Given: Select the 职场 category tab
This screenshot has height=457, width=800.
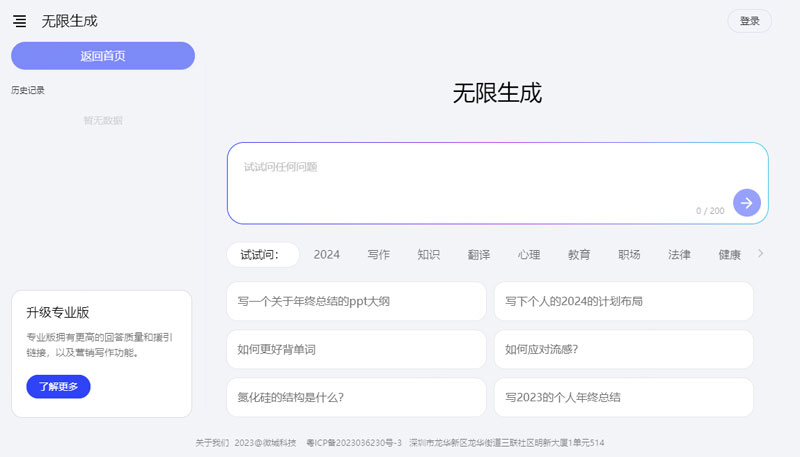Looking at the screenshot, I should (629, 255).
